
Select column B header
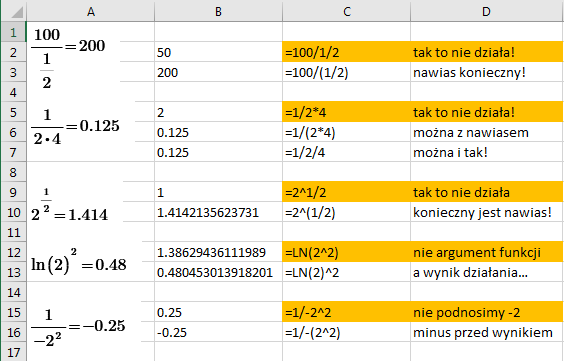click(218, 12)
